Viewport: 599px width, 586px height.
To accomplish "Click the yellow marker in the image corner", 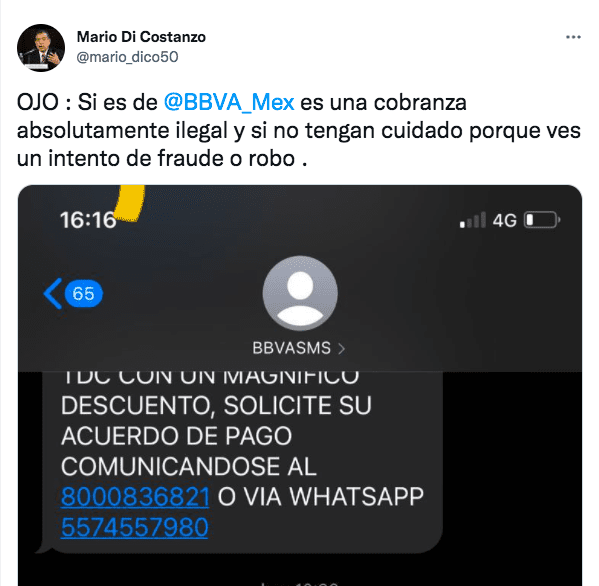I will 130,203.
